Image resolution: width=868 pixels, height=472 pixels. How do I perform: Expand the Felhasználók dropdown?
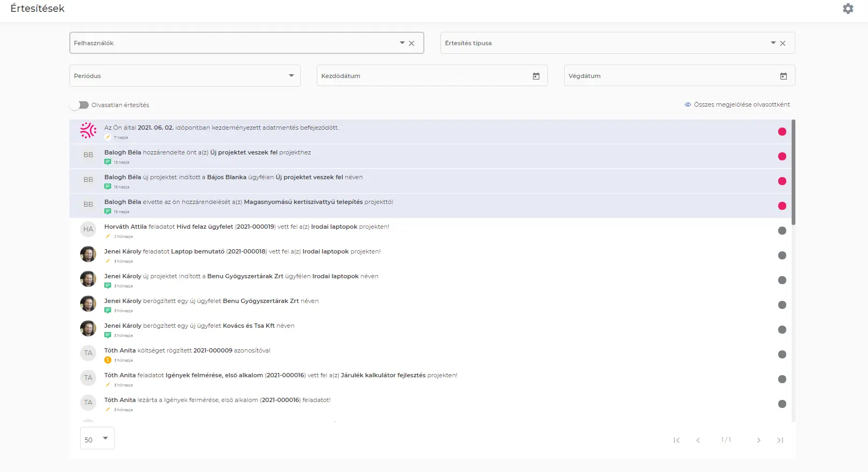(x=402, y=43)
